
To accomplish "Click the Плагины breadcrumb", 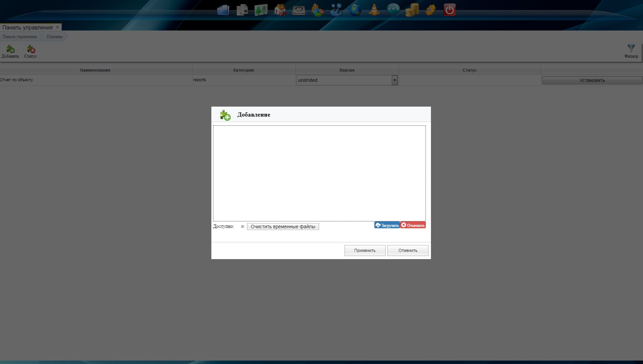I will [55, 37].
